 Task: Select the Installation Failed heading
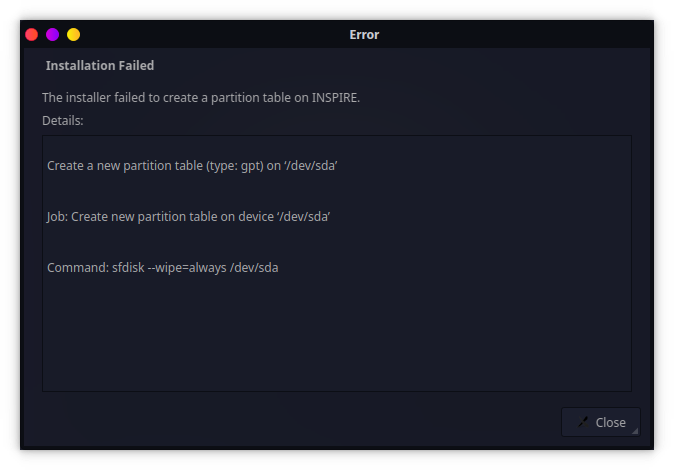click(100, 65)
